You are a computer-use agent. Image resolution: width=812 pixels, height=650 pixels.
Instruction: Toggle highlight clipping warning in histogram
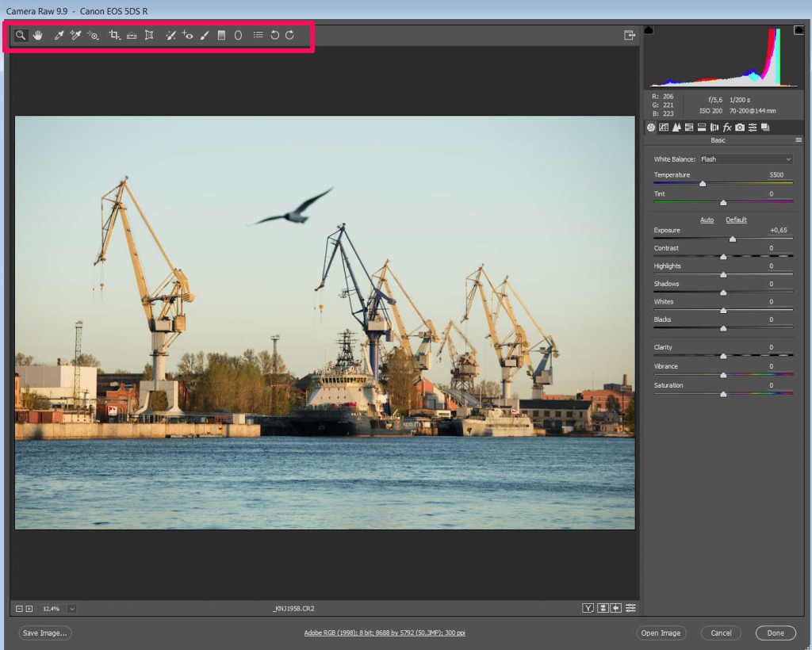(798, 31)
